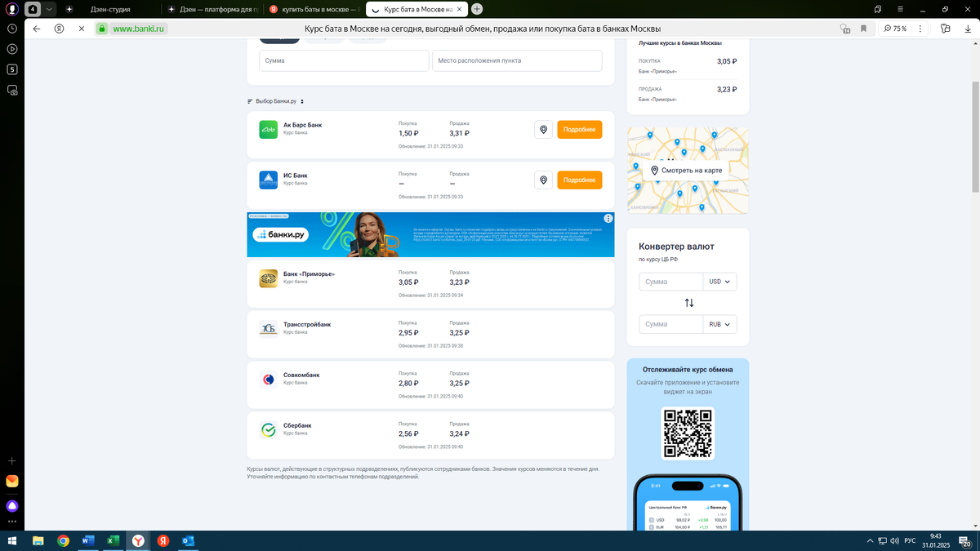This screenshot has width=980, height=551.
Task: Open the browser extensions panel icon
Action: (x=945, y=28)
